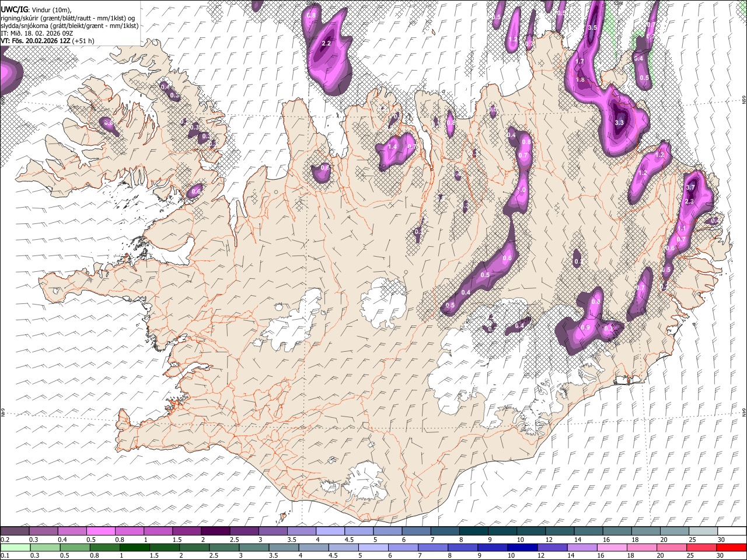Pick the lower-row pink swatch starting at 20
Screen dimensions: 747x560
[x=671, y=547]
